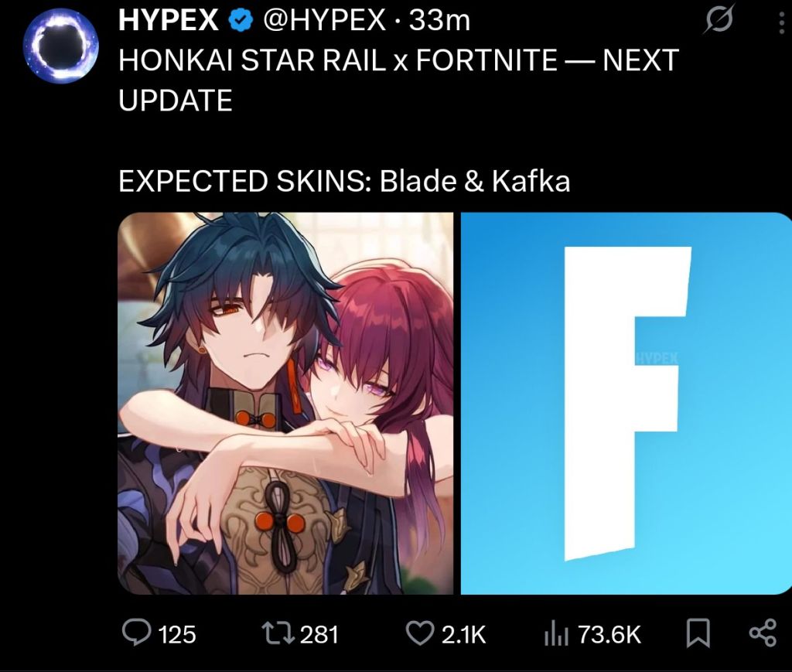
Task: Click the blue verified checkmark badge
Action: pyautogui.click(x=241, y=21)
